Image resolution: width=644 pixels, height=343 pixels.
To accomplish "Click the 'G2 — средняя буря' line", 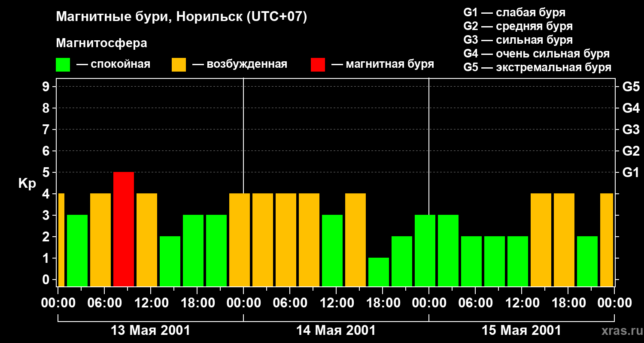I will pos(518,26).
